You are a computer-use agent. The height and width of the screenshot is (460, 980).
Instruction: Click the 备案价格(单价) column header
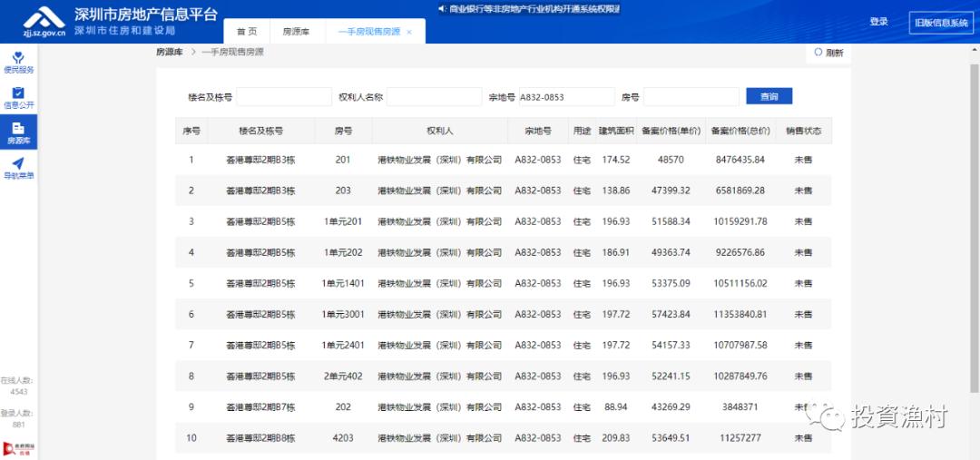click(x=671, y=132)
